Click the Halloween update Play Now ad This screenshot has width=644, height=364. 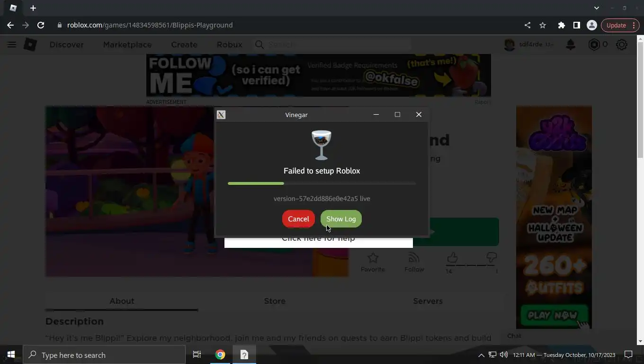(554, 217)
